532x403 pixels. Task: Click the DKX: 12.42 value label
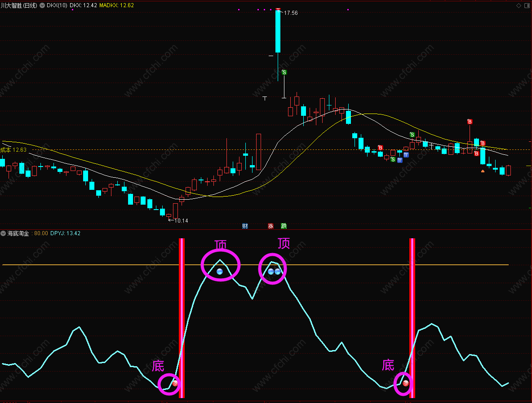pyautogui.click(x=83, y=5)
